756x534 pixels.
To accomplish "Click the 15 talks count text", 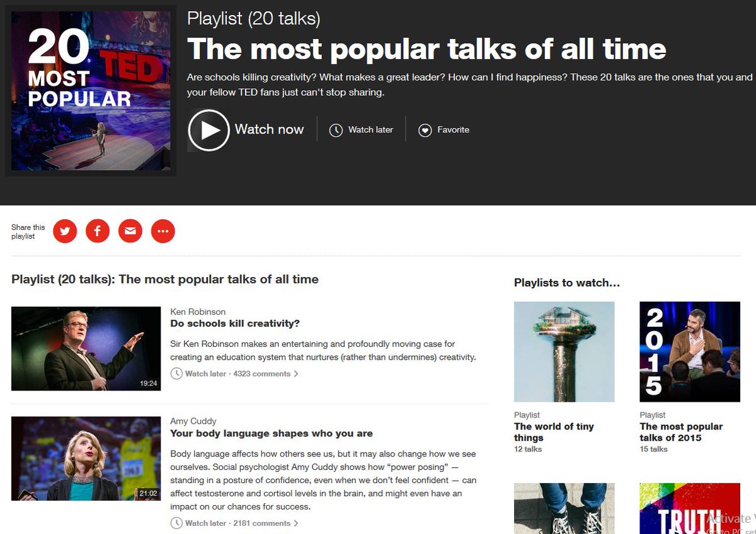I will (653, 449).
